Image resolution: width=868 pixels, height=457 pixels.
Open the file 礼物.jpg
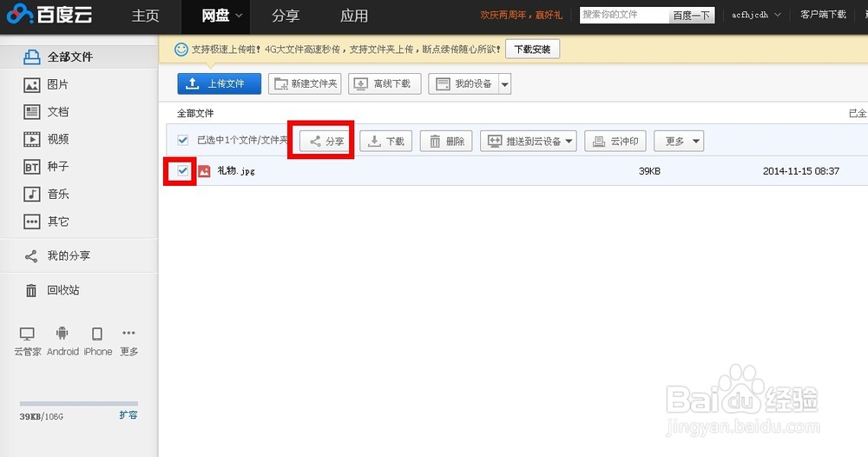coord(236,171)
